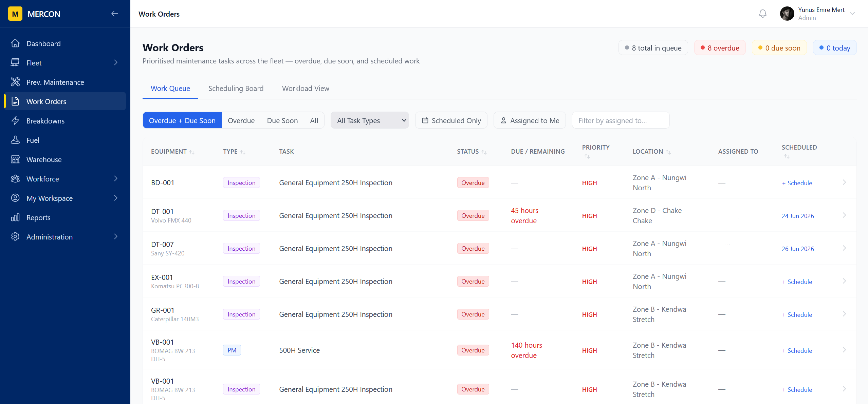Viewport: 868px width, 404px height.
Task: Open Reports in sidebar
Action: [x=65, y=217]
